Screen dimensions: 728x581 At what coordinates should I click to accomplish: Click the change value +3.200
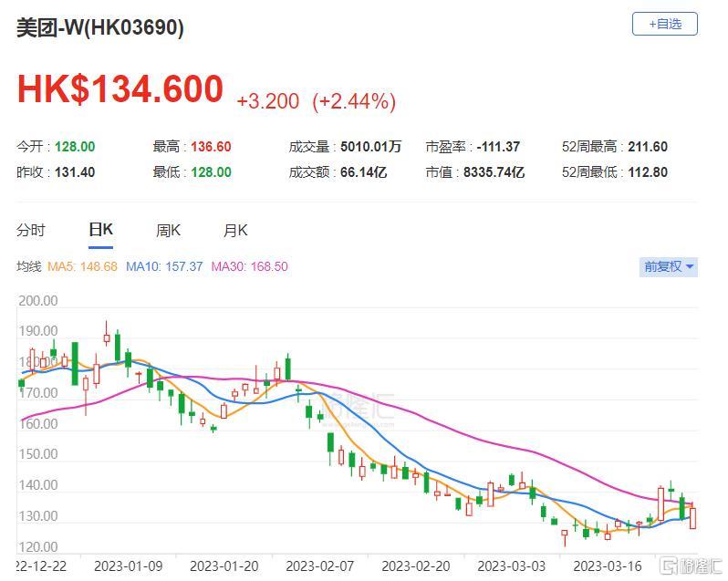(x=268, y=101)
